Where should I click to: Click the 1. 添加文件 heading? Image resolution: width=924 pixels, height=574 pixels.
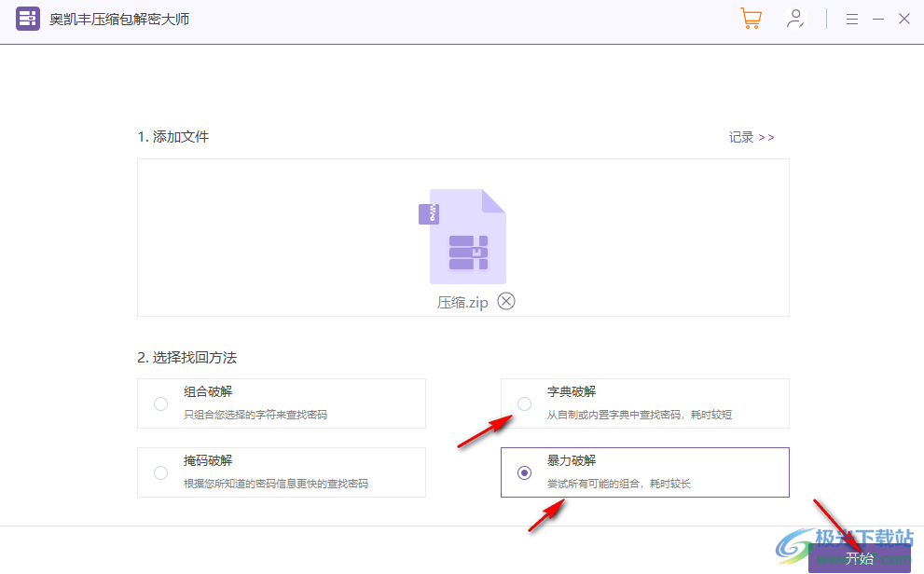pos(173,137)
